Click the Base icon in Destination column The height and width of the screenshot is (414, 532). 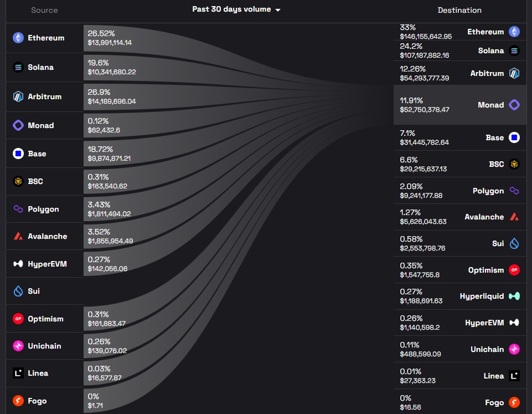[514, 137]
